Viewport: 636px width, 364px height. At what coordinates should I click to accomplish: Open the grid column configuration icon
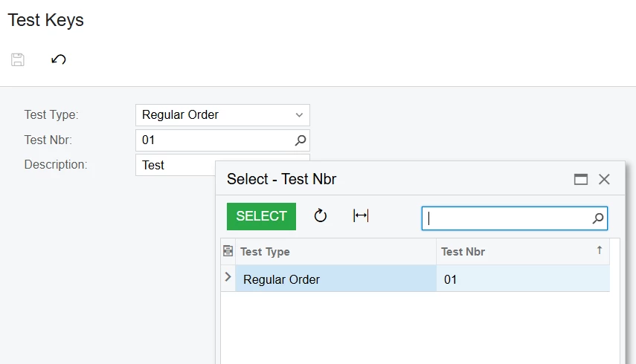(228, 251)
